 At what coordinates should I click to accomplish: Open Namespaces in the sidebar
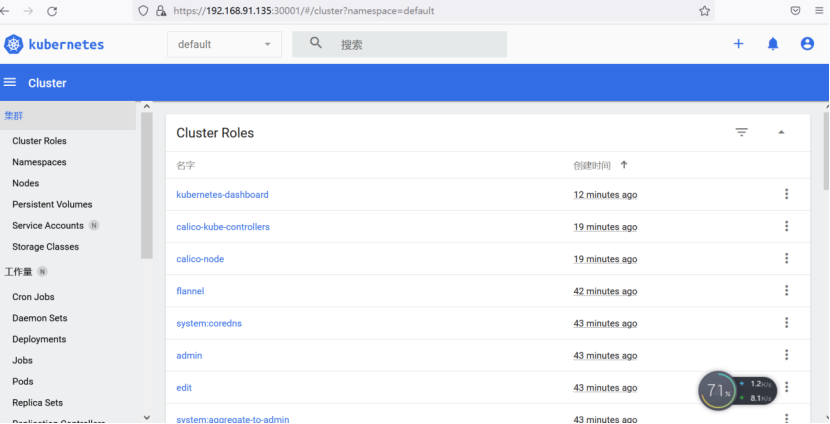[x=39, y=162]
